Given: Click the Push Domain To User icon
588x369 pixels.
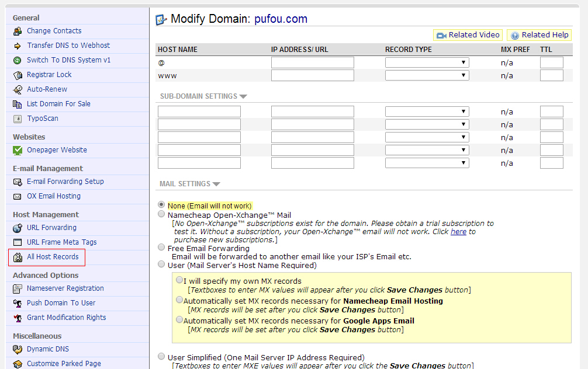Looking at the screenshot, I should (17, 303).
